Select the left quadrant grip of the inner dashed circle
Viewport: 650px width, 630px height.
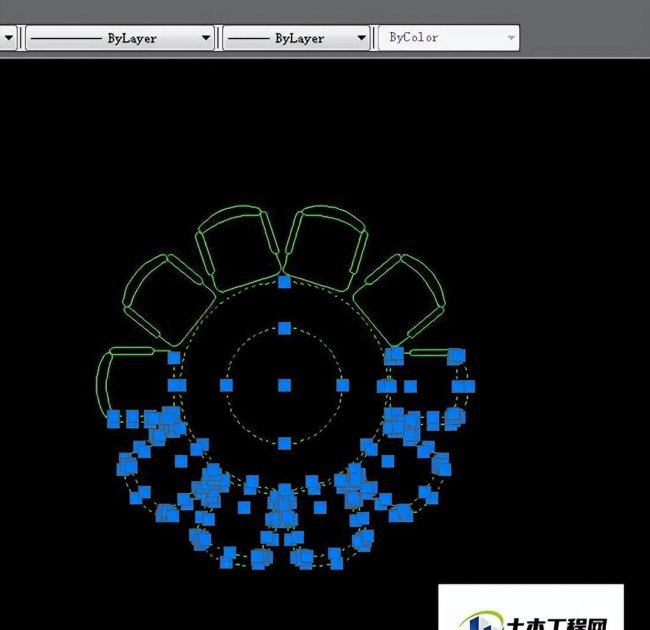tap(226, 385)
